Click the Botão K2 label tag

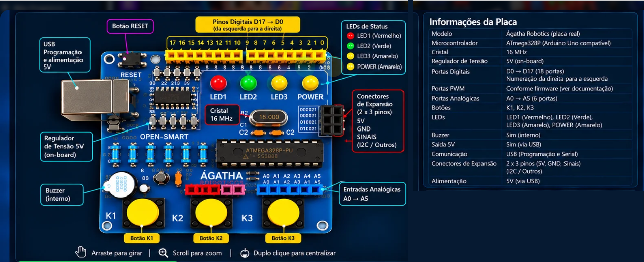[x=211, y=238]
